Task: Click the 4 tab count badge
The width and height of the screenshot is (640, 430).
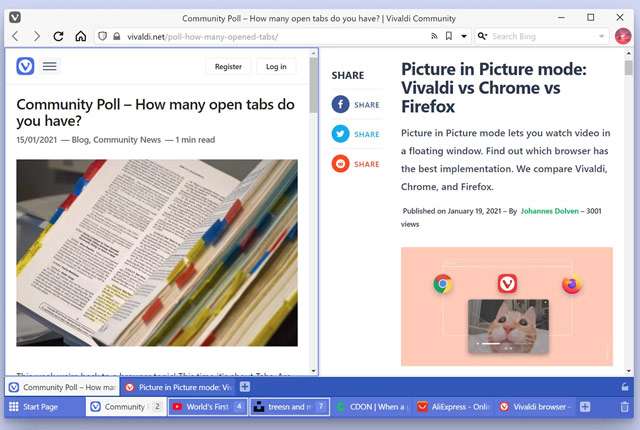Action: coord(239,406)
